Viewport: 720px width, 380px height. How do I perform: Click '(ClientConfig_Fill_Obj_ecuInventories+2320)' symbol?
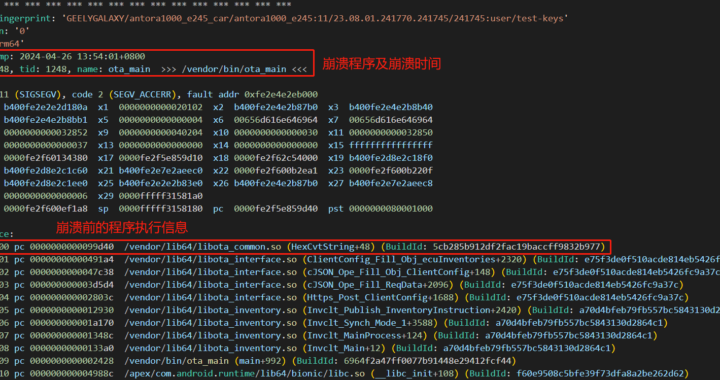point(415,260)
